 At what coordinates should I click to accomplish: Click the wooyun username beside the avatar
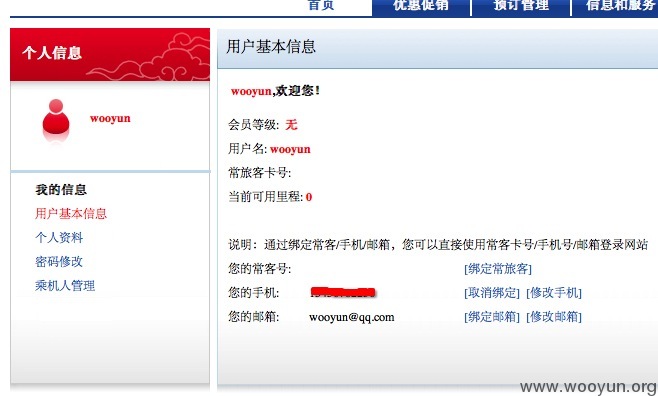point(110,118)
